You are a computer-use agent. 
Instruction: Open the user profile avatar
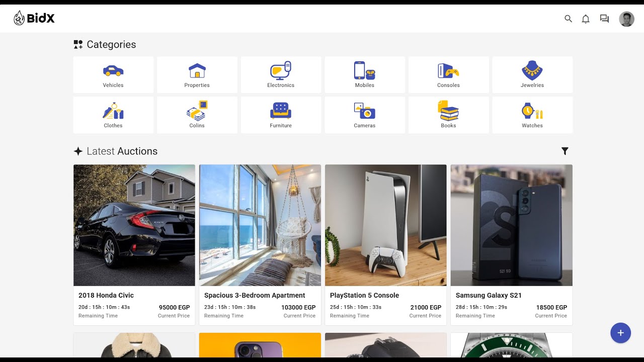[626, 19]
